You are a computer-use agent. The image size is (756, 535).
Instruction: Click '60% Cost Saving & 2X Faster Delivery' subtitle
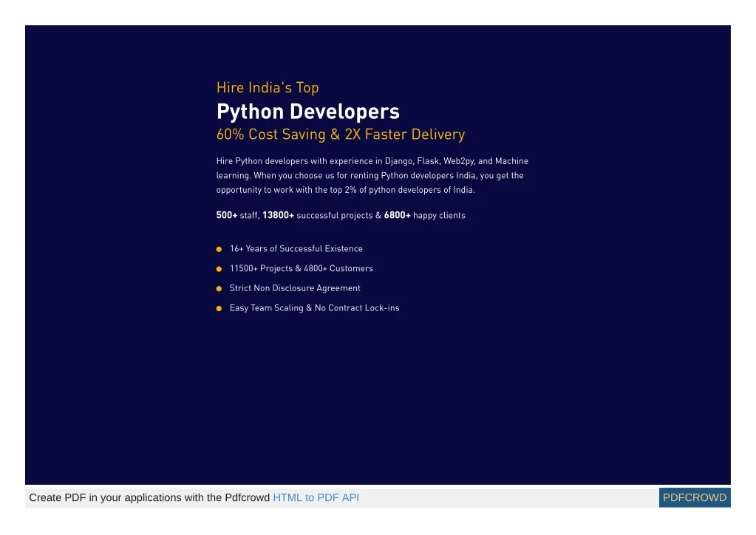point(341,134)
